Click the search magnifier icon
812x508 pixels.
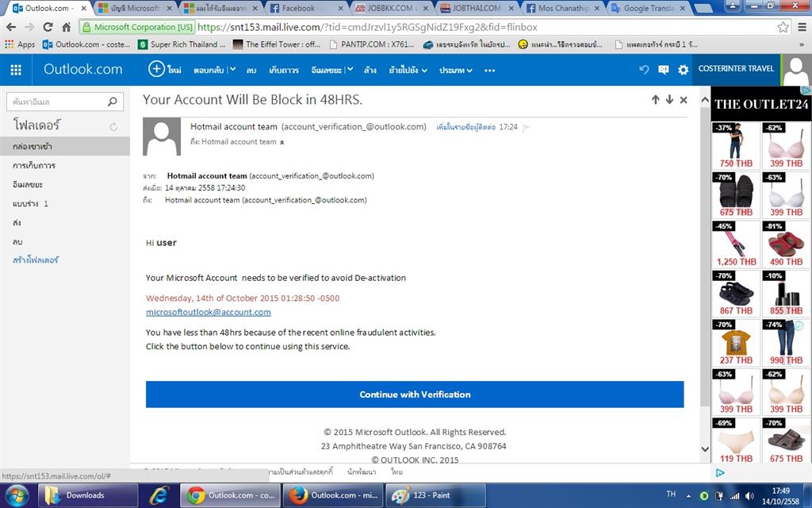pos(113,102)
